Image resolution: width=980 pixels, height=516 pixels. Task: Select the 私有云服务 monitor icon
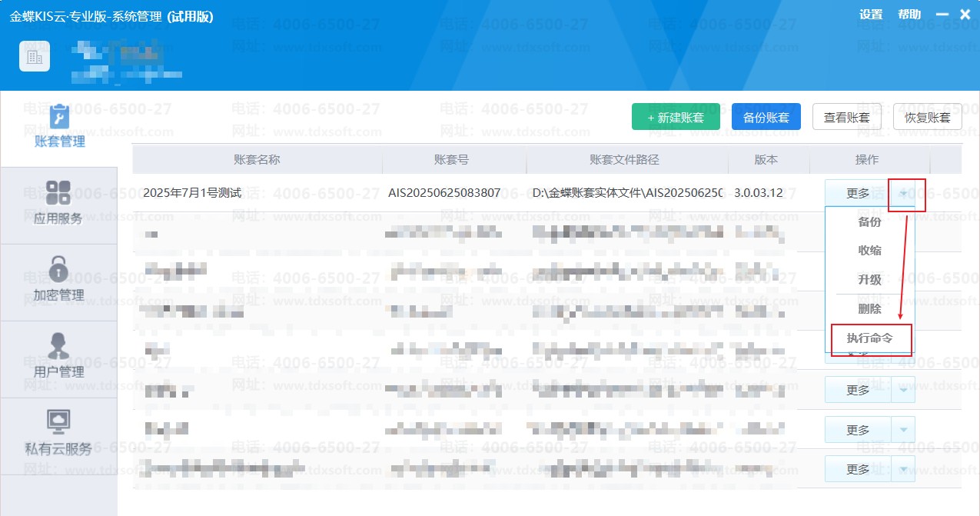pyautogui.click(x=58, y=421)
